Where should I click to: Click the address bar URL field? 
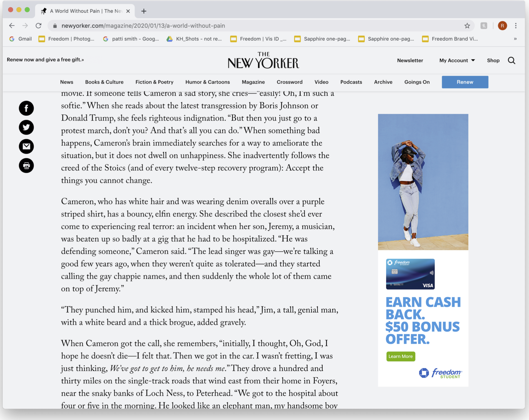tap(235, 26)
